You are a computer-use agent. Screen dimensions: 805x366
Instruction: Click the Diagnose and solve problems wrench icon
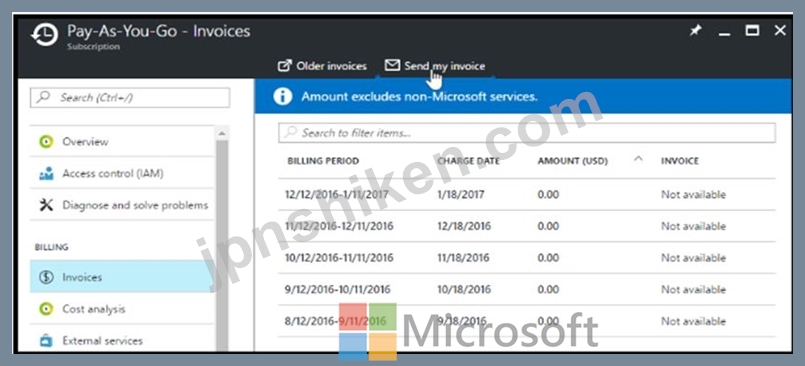46,205
